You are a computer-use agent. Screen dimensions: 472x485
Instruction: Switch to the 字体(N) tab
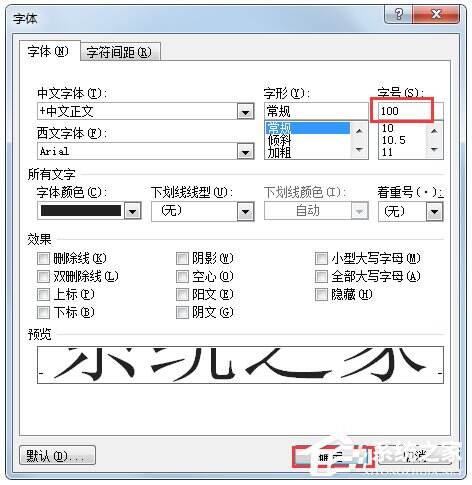coord(49,51)
